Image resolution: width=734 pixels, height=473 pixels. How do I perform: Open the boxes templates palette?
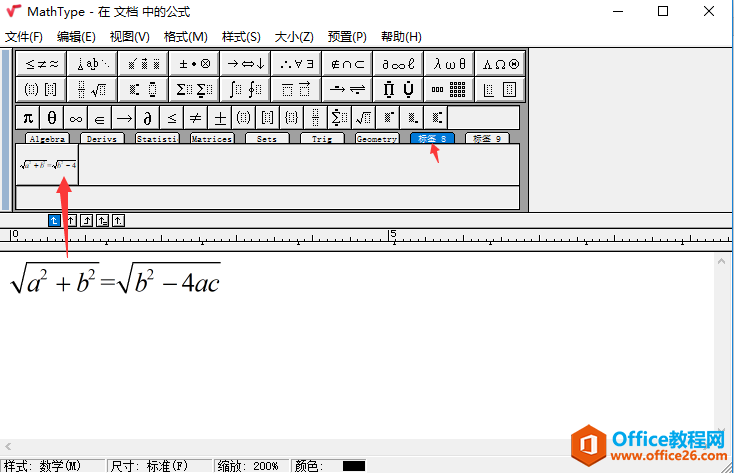(500, 89)
